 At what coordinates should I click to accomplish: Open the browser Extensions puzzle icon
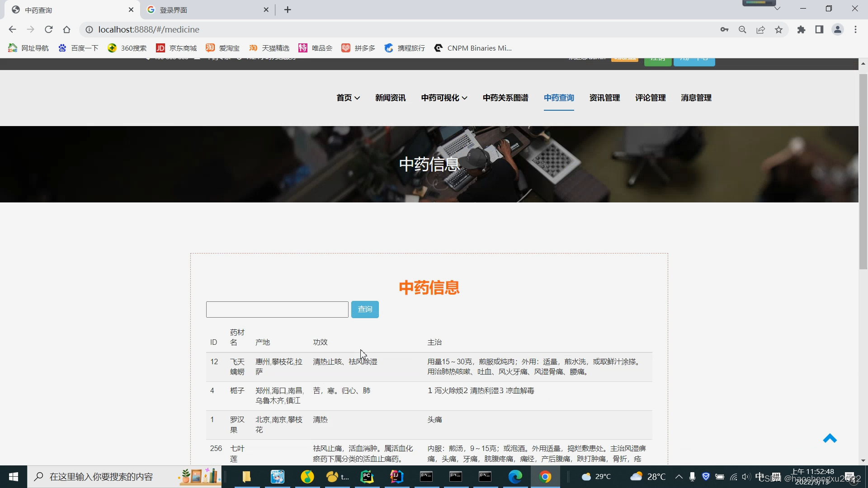point(801,29)
